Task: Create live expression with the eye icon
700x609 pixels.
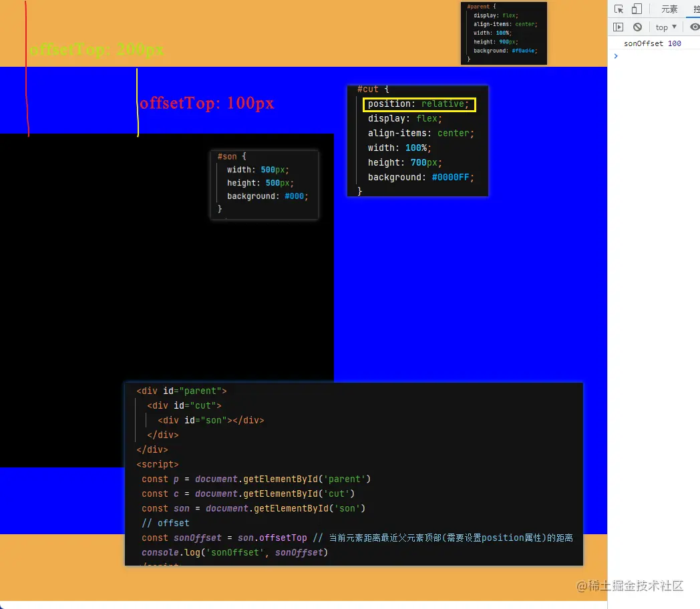Action: [695, 27]
